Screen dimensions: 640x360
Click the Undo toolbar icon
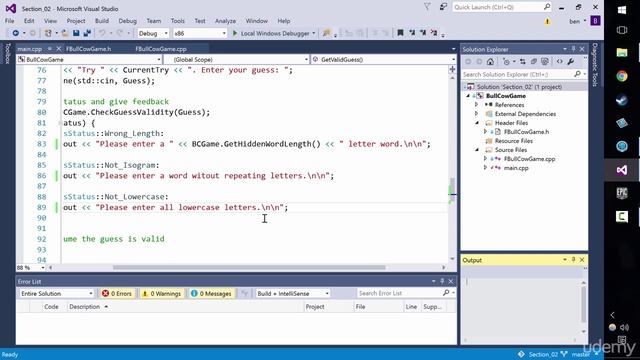coord(102,33)
